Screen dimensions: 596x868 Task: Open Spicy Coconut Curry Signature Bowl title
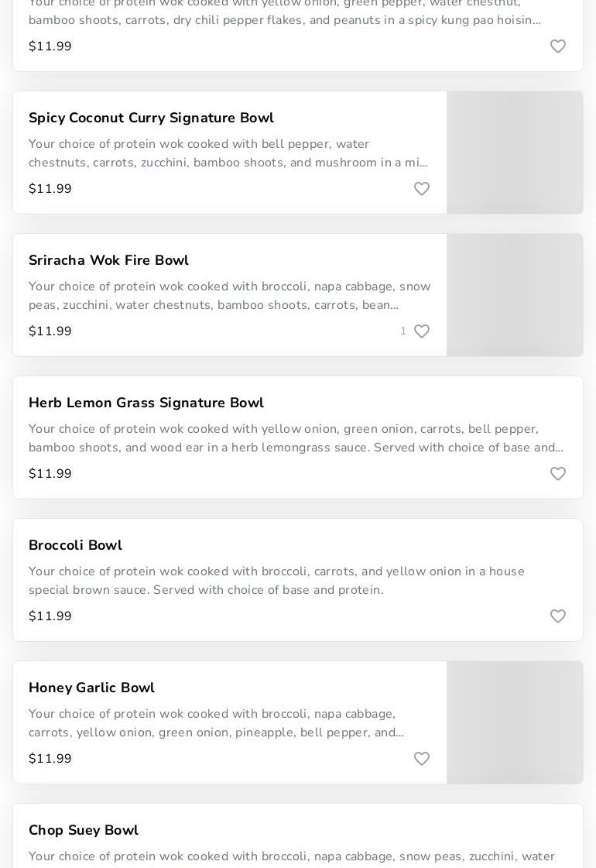coord(151,118)
